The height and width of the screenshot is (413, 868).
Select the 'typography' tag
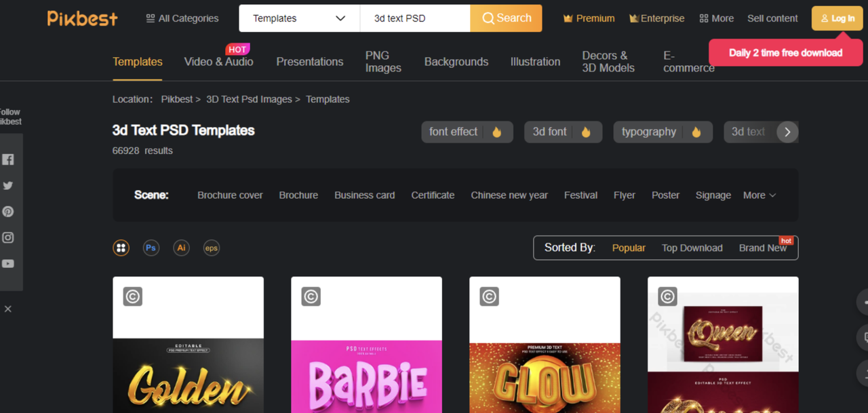point(663,132)
